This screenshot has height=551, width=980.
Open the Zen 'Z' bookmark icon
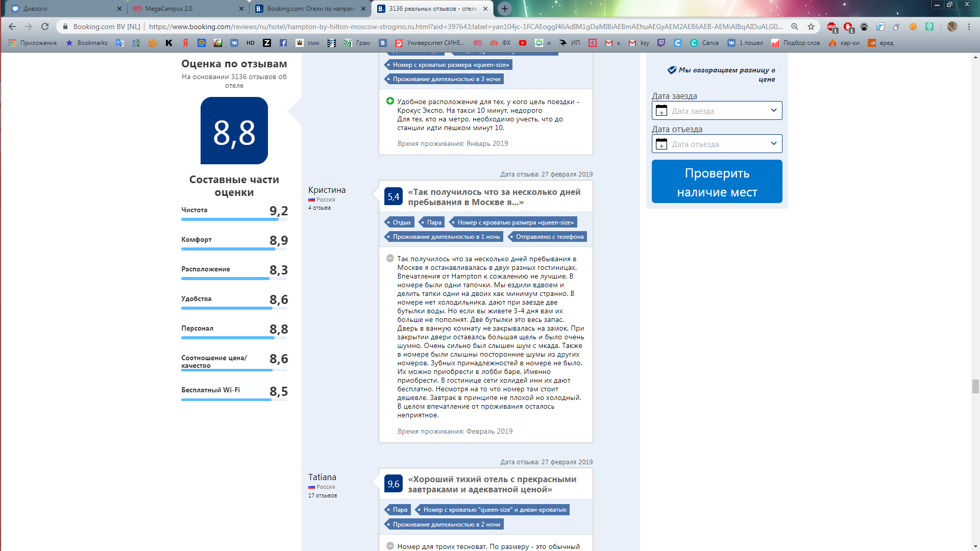pyautogui.click(x=267, y=43)
